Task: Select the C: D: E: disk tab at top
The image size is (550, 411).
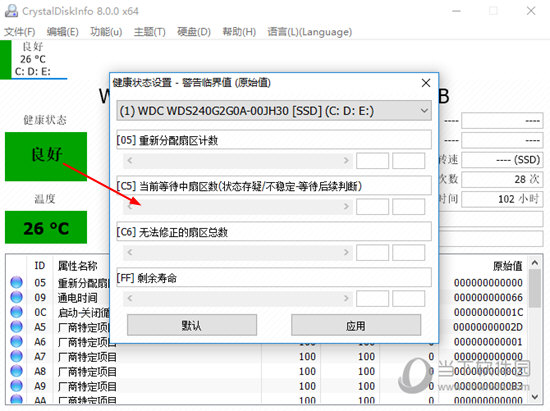Action: pos(34,60)
